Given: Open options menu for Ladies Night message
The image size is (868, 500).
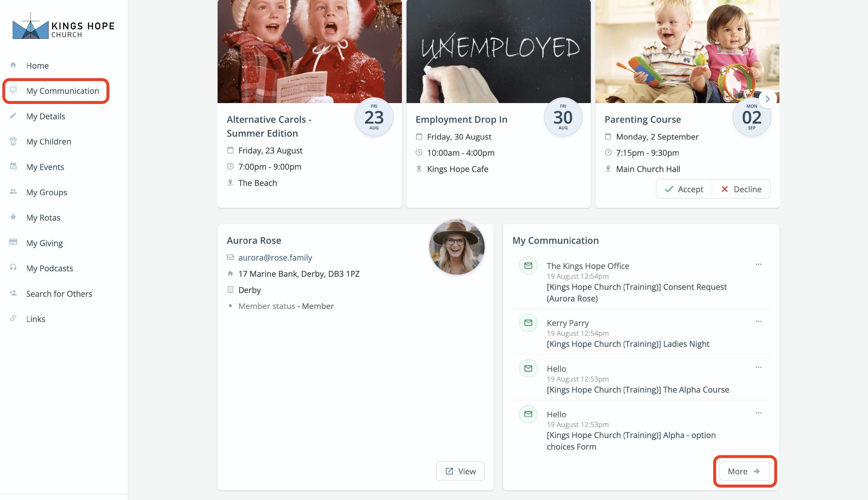Looking at the screenshot, I should (758, 321).
